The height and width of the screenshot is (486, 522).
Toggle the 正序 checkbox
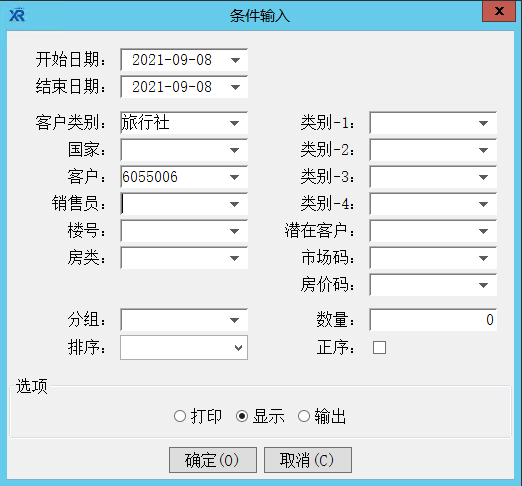click(x=379, y=347)
